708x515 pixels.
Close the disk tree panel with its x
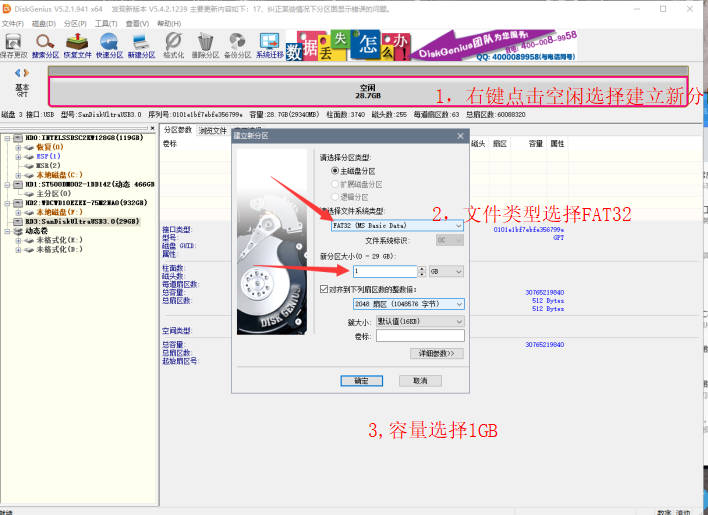point(153,128)
